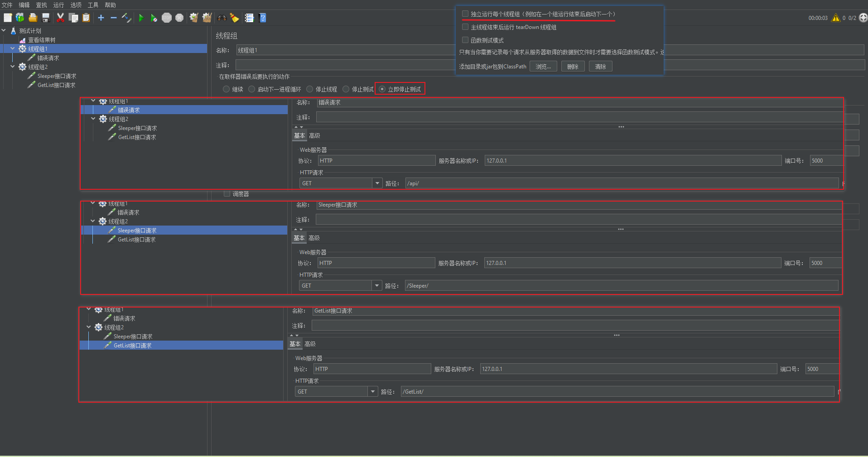Viewport: 868px width, 457px height.
Task: Click the 测试计划 flask icon in the tree
Action: [14, 31]
